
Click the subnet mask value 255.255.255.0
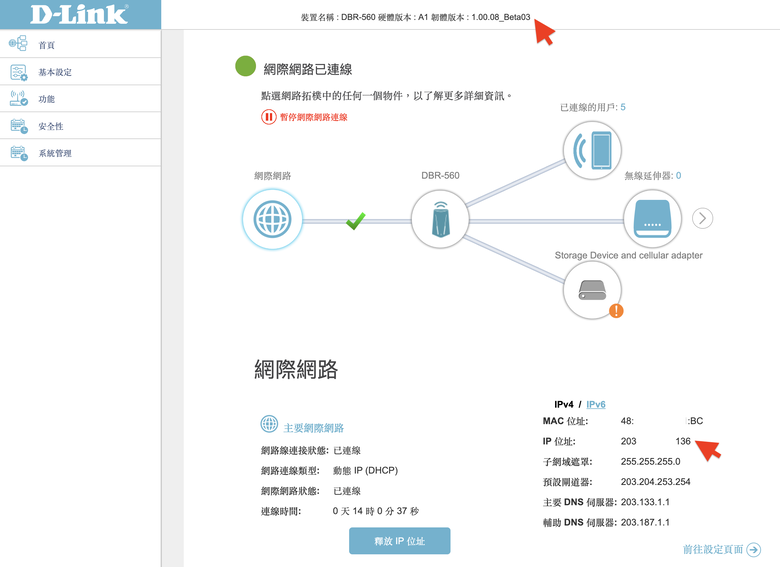(x=650, y=462)
